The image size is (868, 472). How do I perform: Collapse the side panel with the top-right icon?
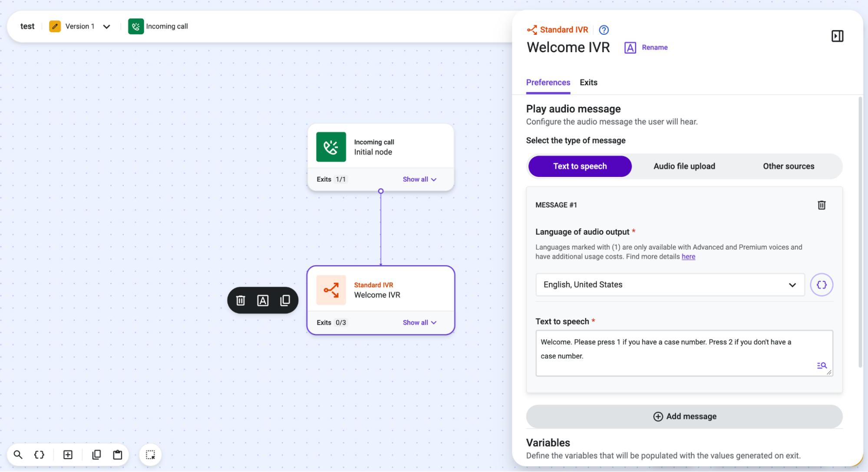pos(837,36)
